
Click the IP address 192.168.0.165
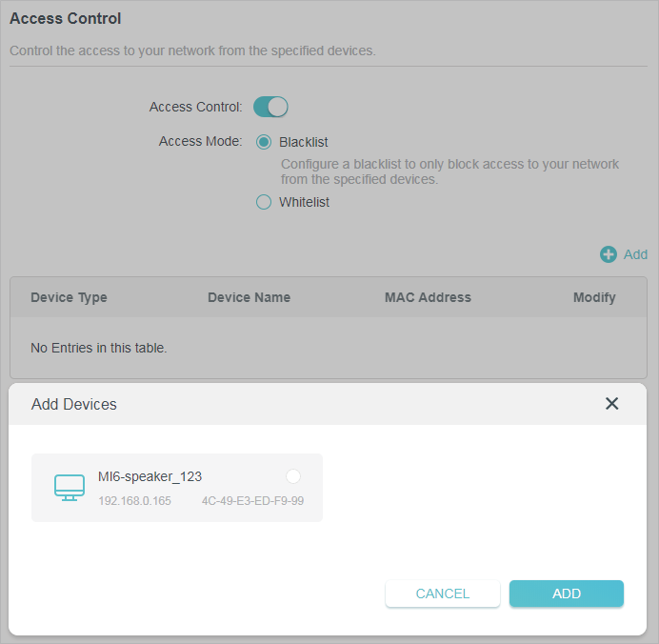click(134, 501)
